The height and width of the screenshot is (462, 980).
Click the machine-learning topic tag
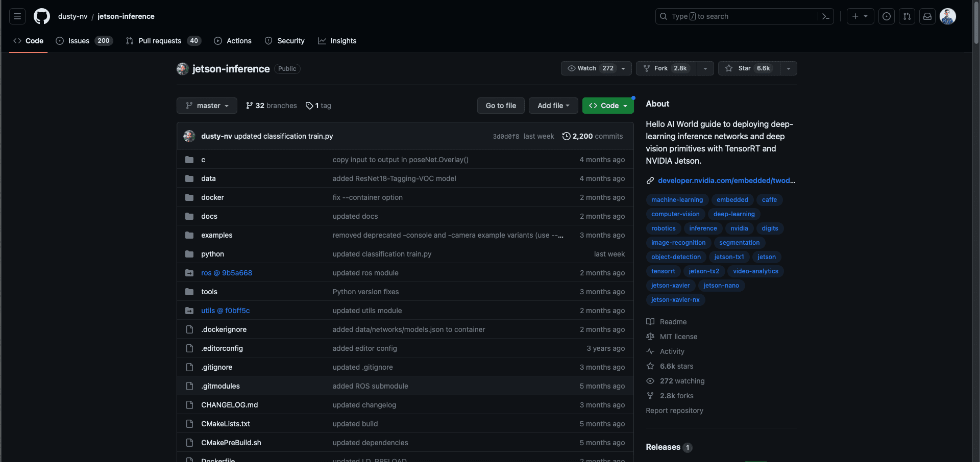677,200
